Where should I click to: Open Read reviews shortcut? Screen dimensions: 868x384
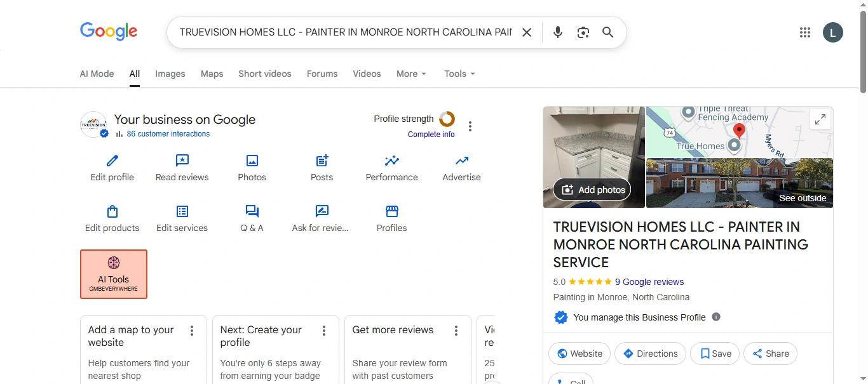[182, 168]
